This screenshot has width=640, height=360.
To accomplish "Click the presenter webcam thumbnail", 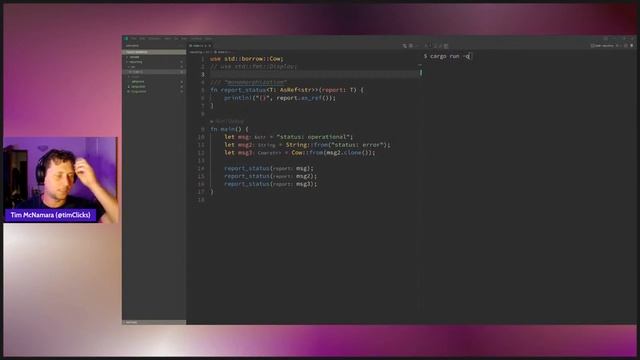I will tap(60, 180).
